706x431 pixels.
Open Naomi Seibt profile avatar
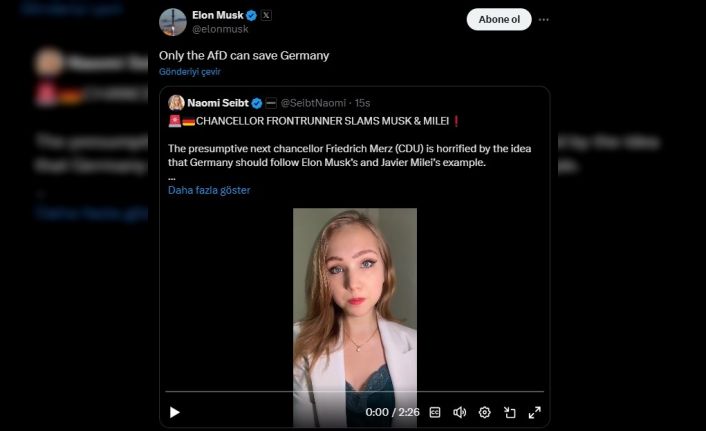coord(176,103)
